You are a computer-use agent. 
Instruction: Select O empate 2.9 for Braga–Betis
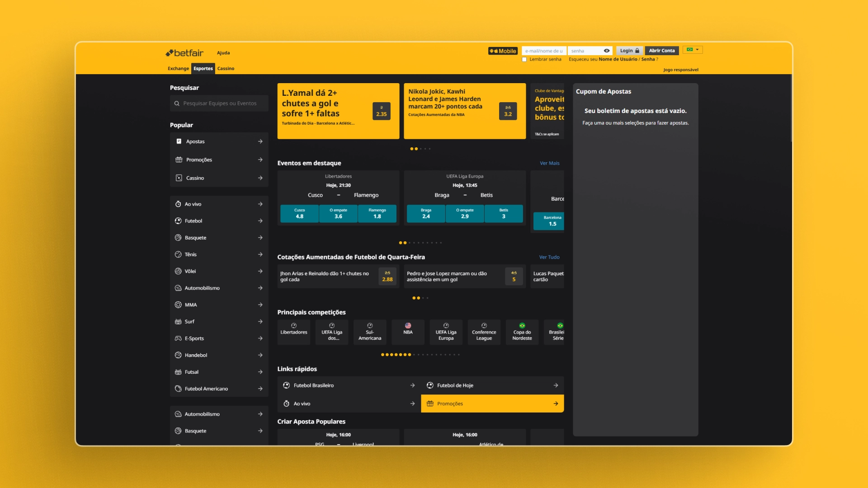(465, 214)
